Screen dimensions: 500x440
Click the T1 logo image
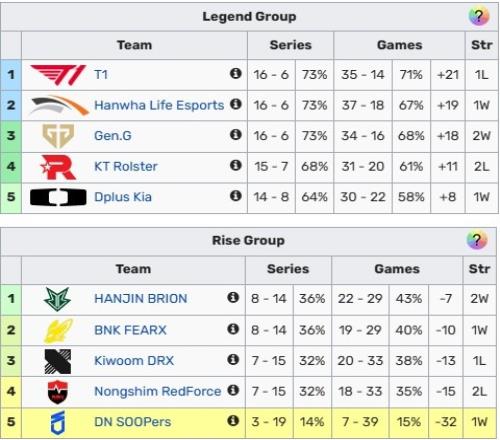tap(58, 75)
